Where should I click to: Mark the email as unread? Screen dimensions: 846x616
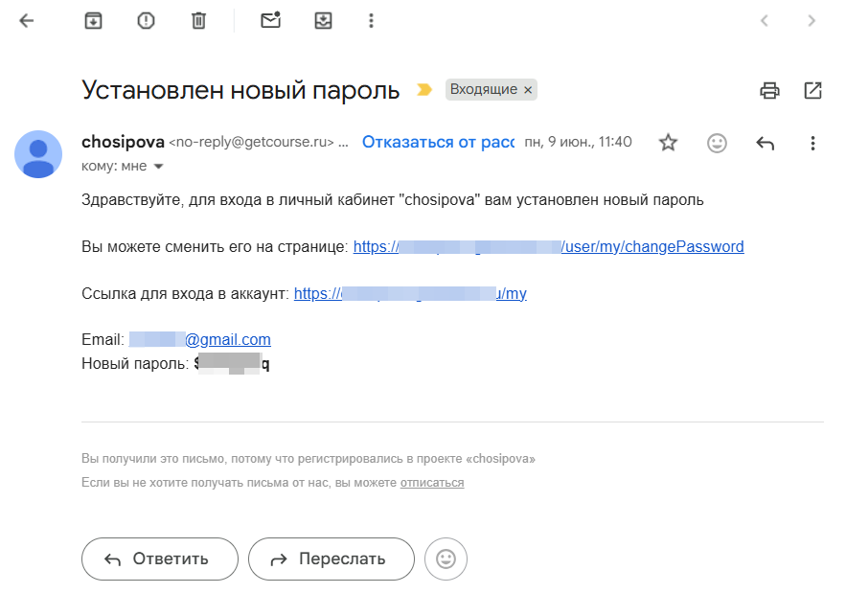click(269, 19)
